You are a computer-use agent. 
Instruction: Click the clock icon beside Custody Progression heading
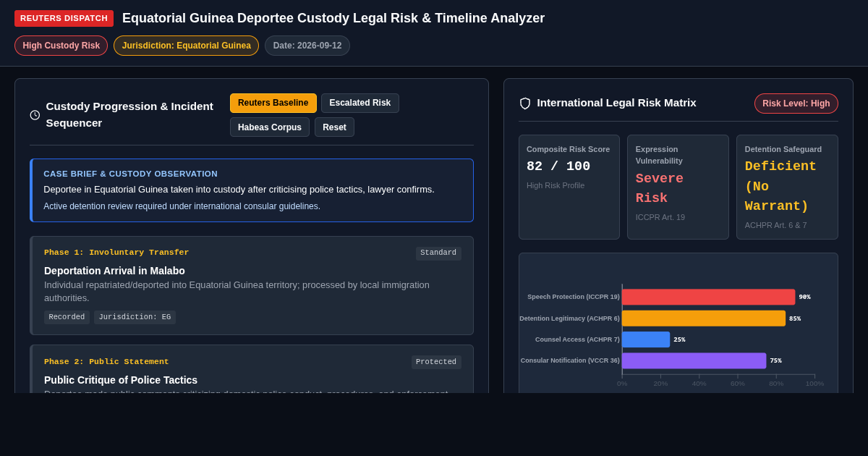pyautogui.click(x=35, y=115)
